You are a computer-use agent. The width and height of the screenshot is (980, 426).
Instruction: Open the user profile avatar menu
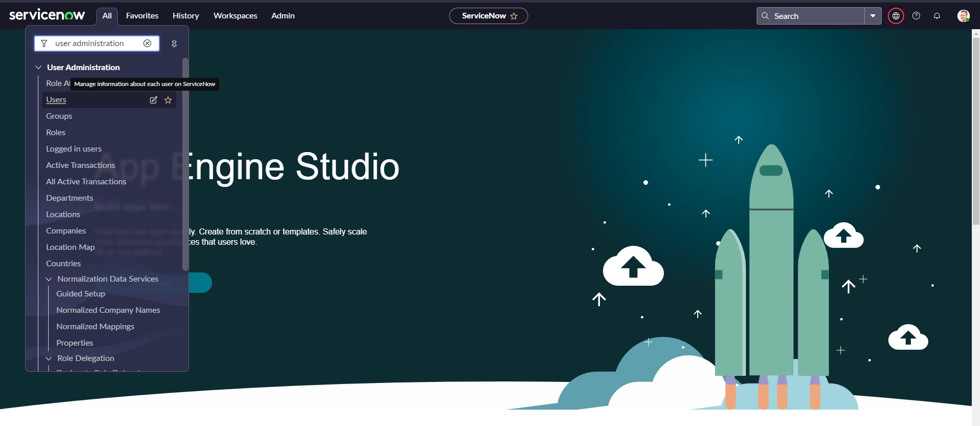(x=963, y=16)
